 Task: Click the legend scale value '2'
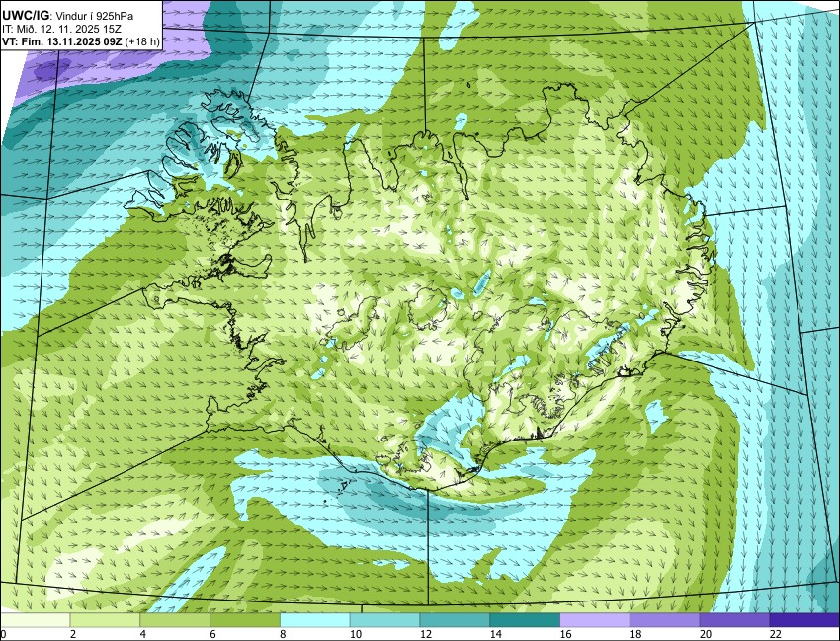click(73, 634)
